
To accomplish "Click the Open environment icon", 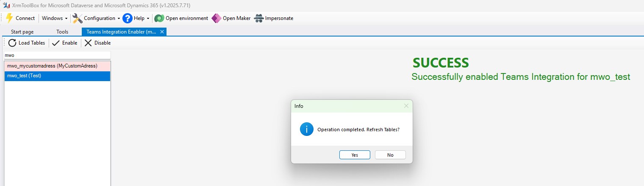I will [159, 18].
